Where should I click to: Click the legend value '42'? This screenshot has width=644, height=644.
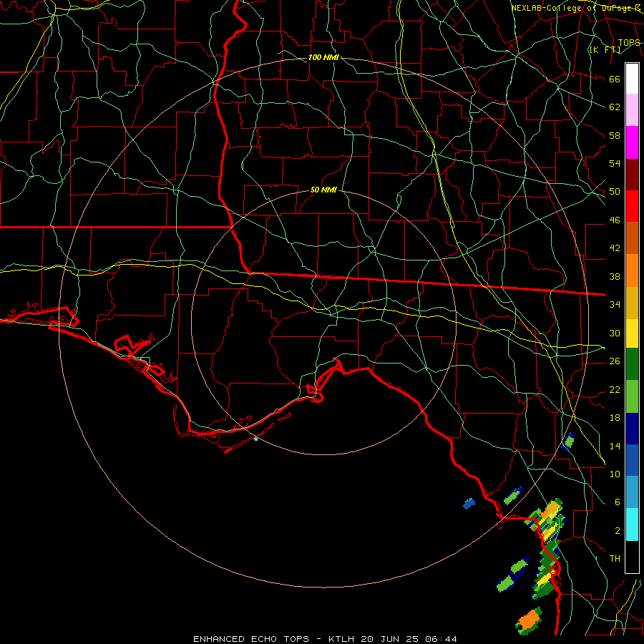615,248
